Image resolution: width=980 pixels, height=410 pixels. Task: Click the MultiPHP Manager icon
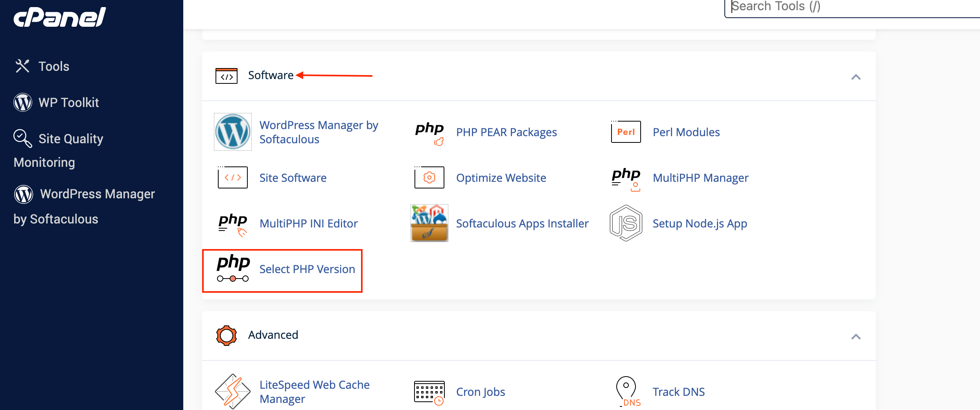pos(626,179)
